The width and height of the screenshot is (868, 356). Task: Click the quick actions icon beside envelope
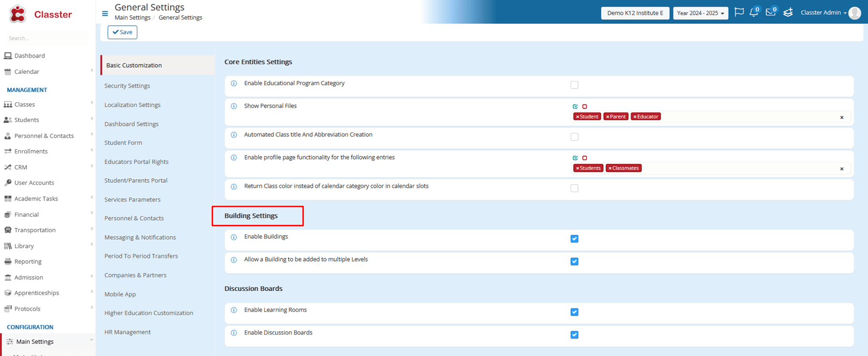788,12
